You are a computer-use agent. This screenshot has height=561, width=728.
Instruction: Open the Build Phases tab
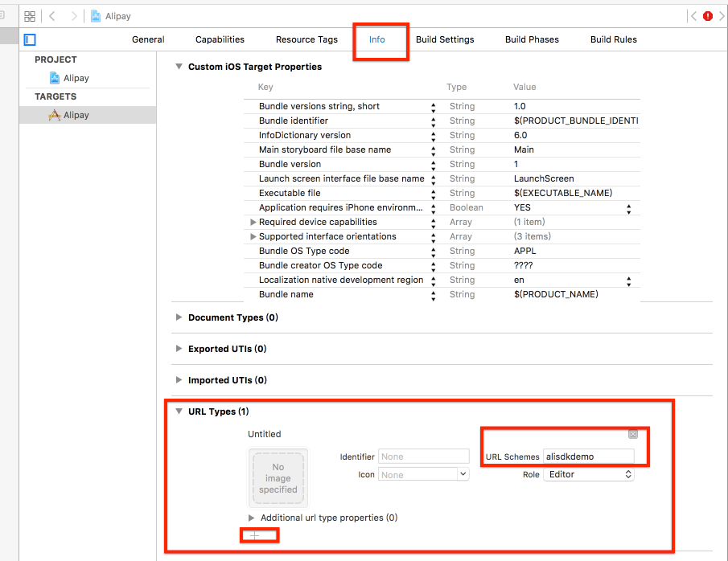[532, 39]
